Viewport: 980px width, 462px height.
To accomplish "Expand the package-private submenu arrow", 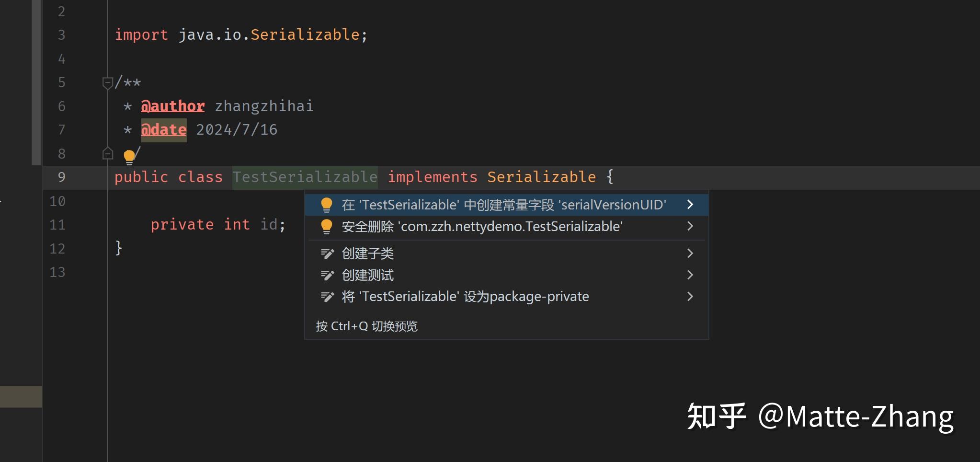I will pyautogui.click(x=690, y=296).
